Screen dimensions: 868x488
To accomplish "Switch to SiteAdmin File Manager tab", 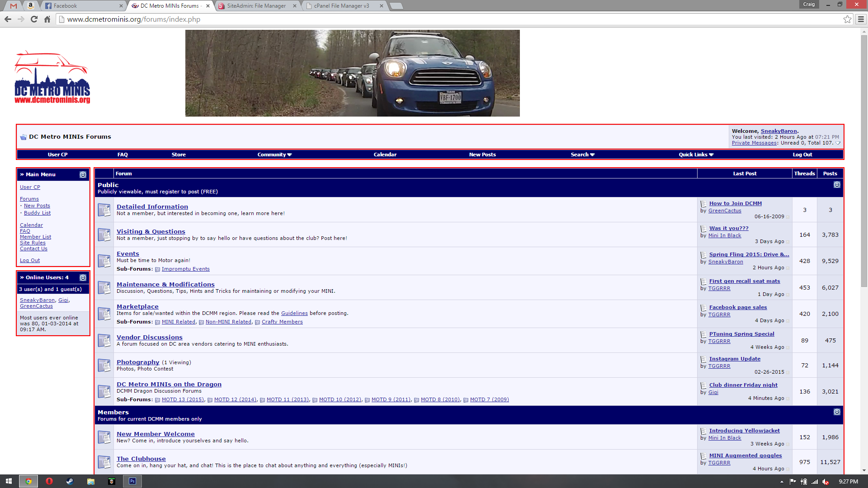I will coord(256,6).
